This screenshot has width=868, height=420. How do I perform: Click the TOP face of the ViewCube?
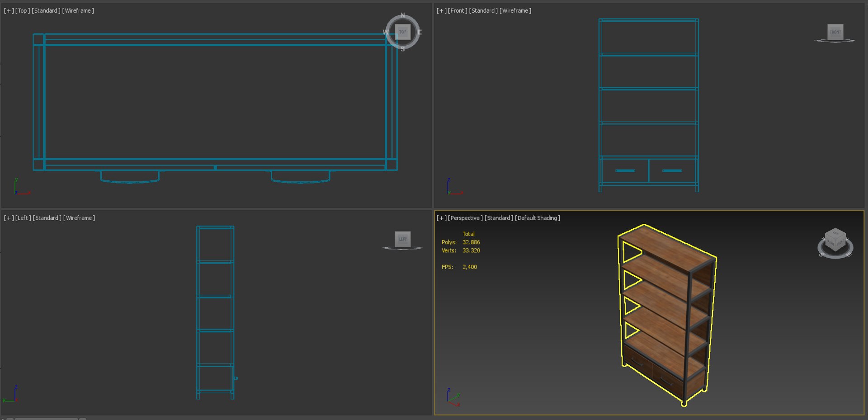[x=402, y=32]
